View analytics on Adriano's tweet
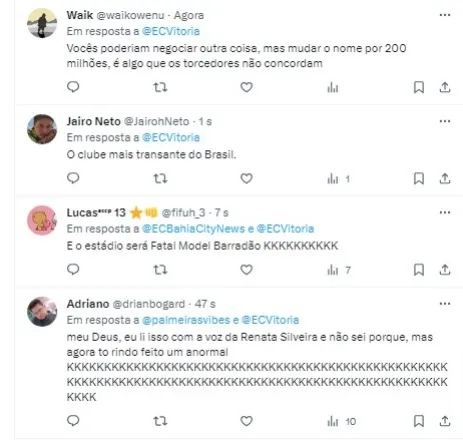 coord(342,421)
